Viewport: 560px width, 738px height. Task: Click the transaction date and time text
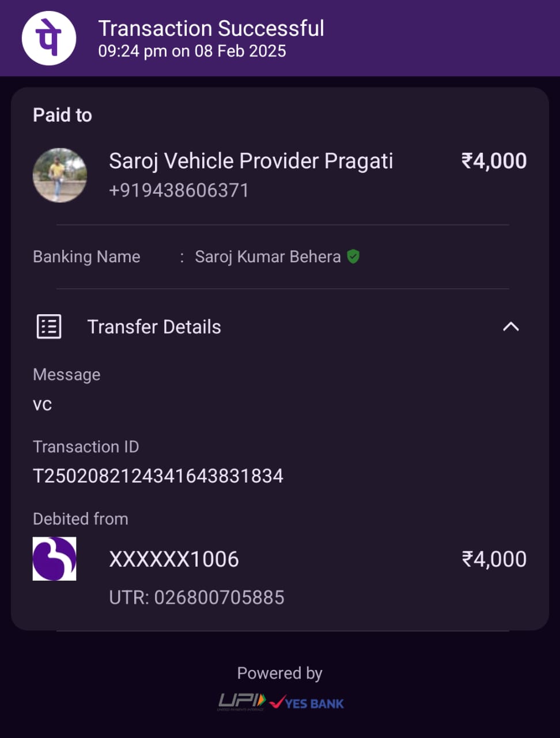(x=192, y=51)
